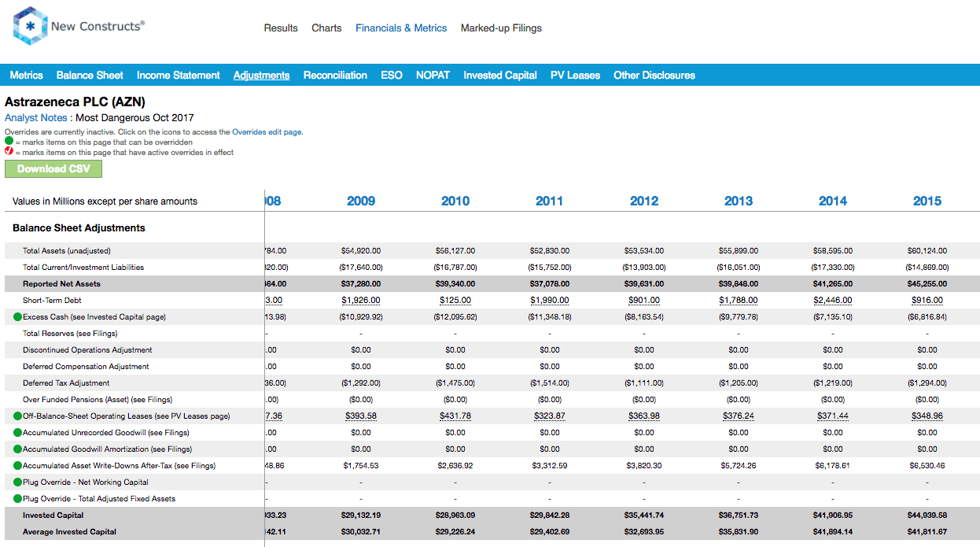This screenshot has height=547, width=980.
Task: Click Filings link in Accumulated Goodwill Amortization row
Action: coord(178,449)
